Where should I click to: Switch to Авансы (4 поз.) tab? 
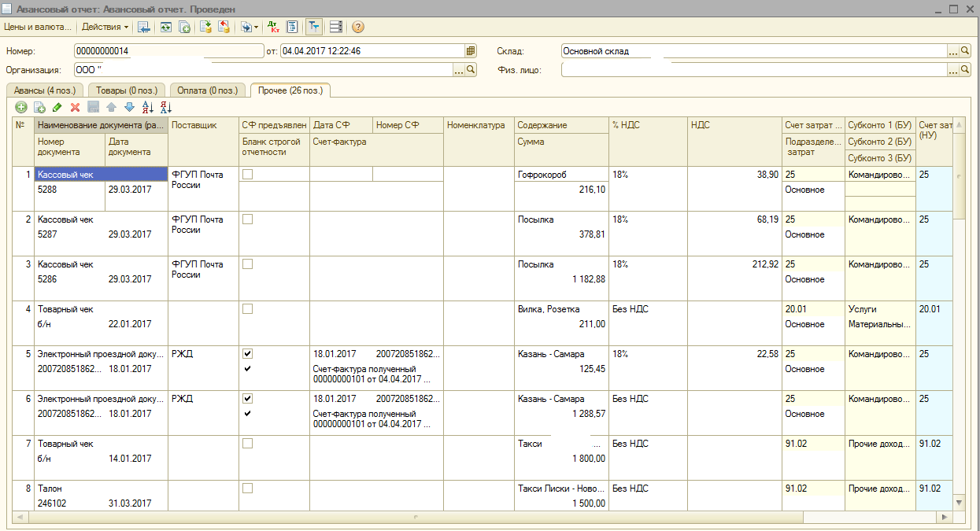(x=43, y=90)
